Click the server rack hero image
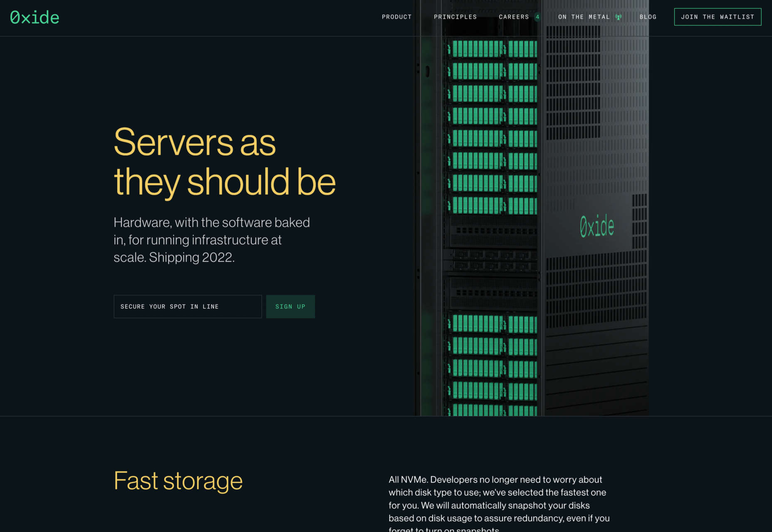 [x=532, y=208]
